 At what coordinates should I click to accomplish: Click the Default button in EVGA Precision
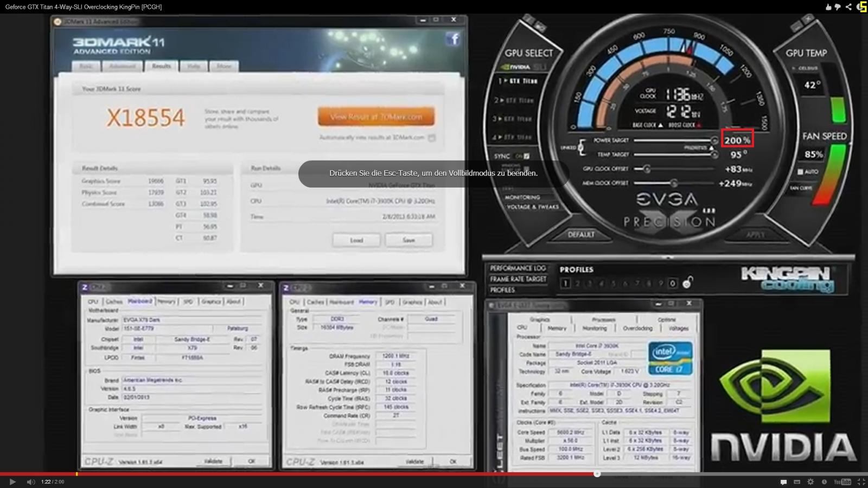pyautogui.click(x=581, y=235)
